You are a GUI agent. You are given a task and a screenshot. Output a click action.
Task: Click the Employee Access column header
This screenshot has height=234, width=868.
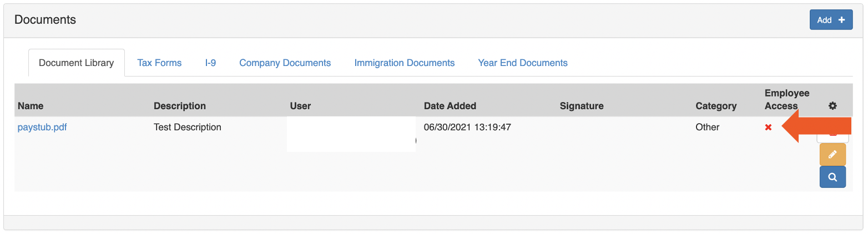786,99
